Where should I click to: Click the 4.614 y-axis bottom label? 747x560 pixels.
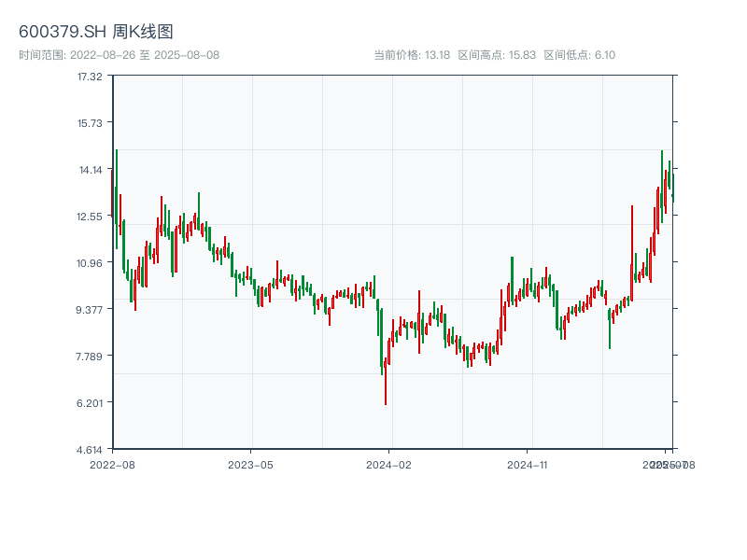pos(90,449)
